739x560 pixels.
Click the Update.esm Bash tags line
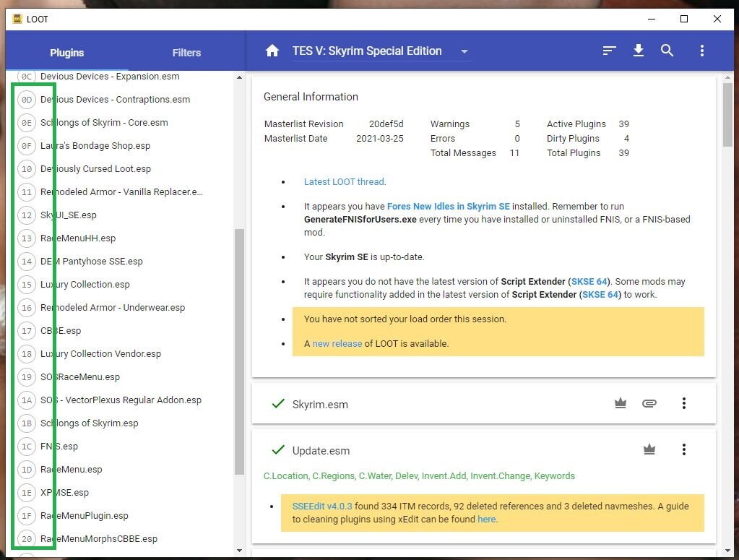pyautogui.click(x=419, y=475)
